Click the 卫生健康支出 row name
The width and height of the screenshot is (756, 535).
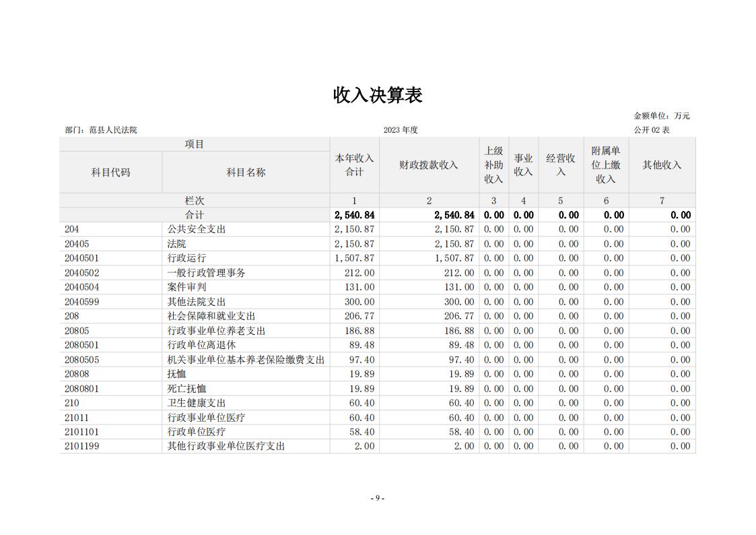(196, 403)
